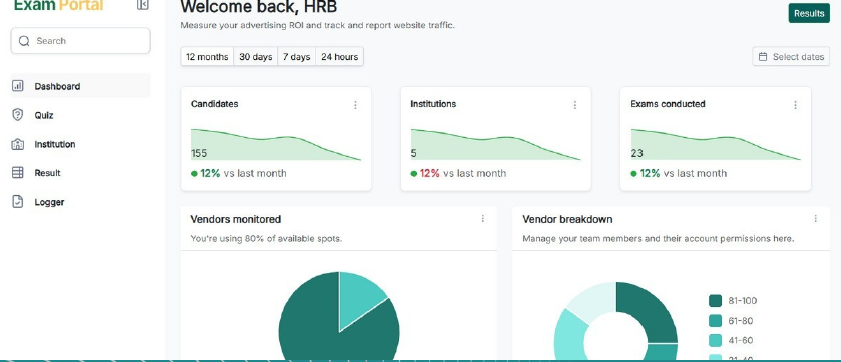Click the Candidates area chart
This screenshot has width=841, height=362.
coord(276,144)
